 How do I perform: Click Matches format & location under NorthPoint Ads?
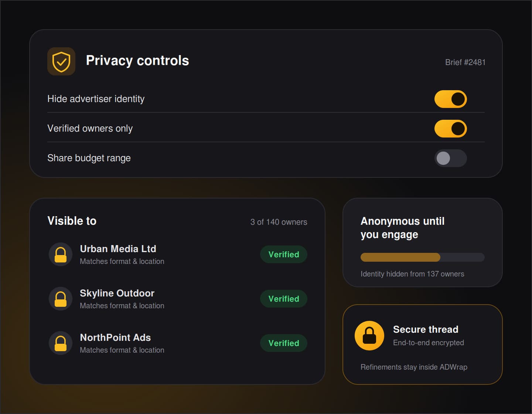[122, 350]
